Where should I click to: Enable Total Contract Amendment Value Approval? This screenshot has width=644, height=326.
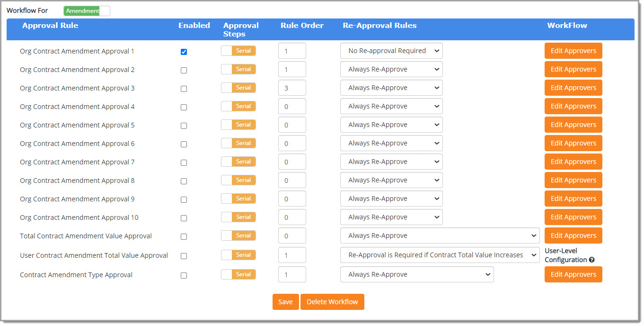(x=184, y=236)
